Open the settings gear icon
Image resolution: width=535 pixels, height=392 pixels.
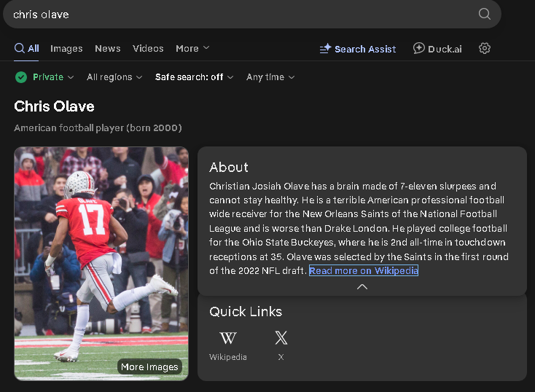click(485, 48)
